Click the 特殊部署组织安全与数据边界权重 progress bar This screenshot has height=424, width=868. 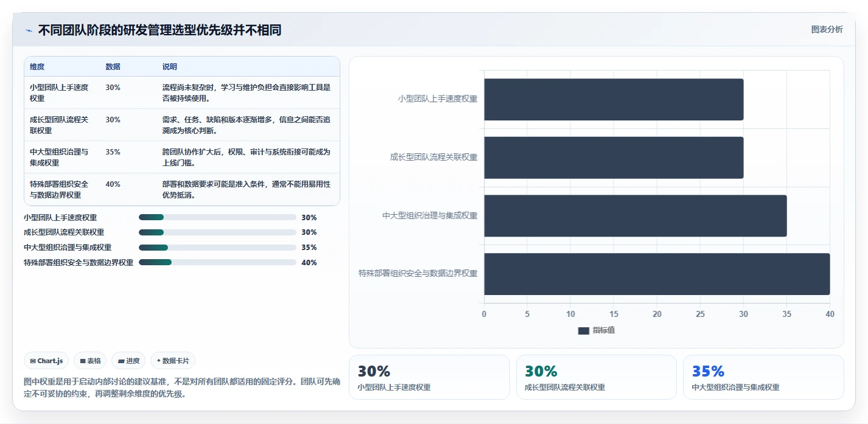217,262
